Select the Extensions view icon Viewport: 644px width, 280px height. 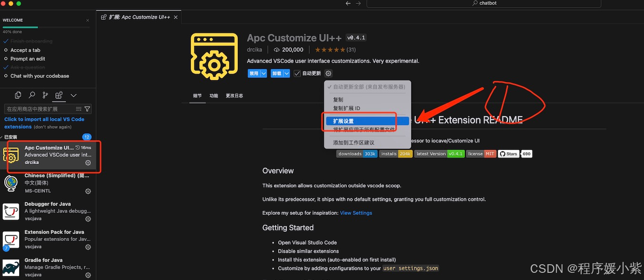tap(59, 95)
